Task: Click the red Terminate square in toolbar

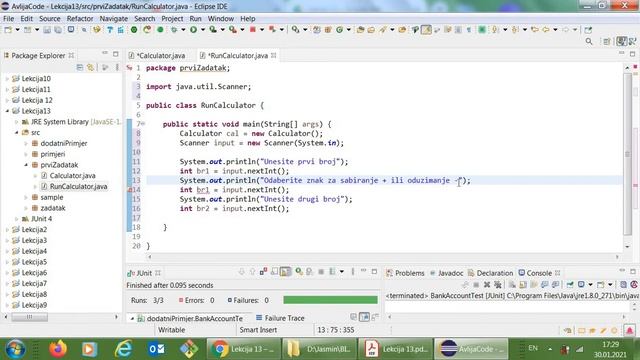Action: coord(253,30)
